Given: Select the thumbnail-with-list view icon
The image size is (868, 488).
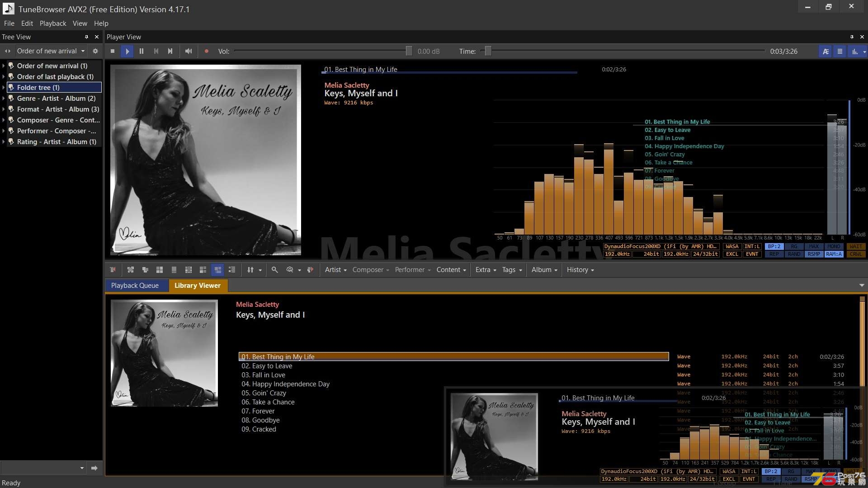Looking at the screenshot, I should [x=203, y=270].
